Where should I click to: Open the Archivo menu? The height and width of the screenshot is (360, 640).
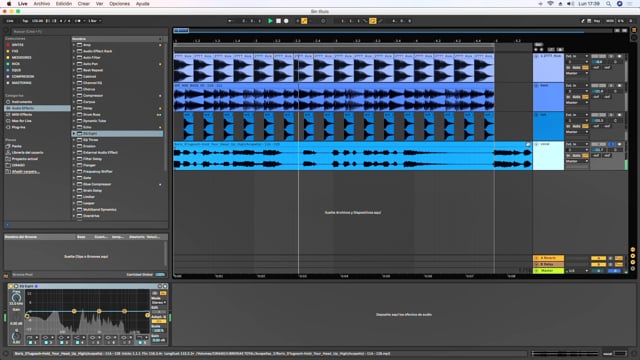[x=42, y=4]
